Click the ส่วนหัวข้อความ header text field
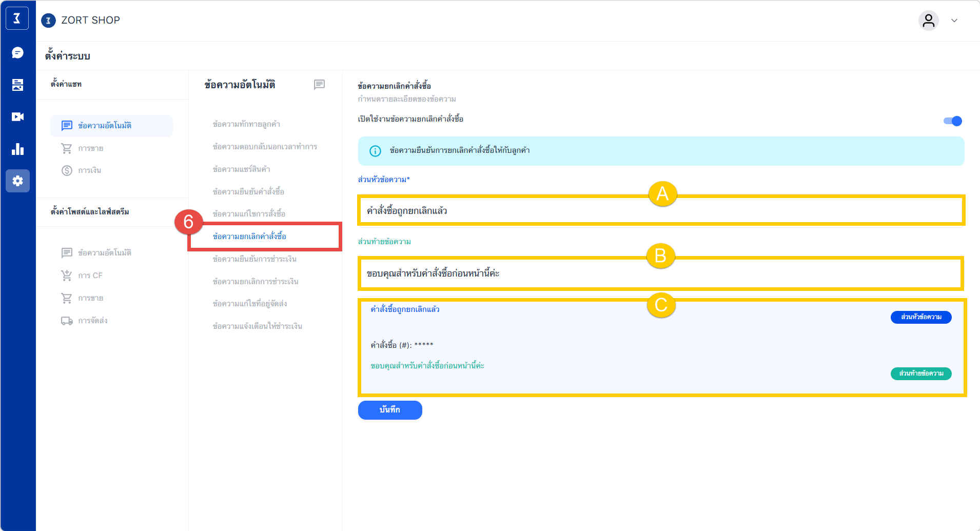The height and width of the screenshot is (531, 980). coord(661,211)
